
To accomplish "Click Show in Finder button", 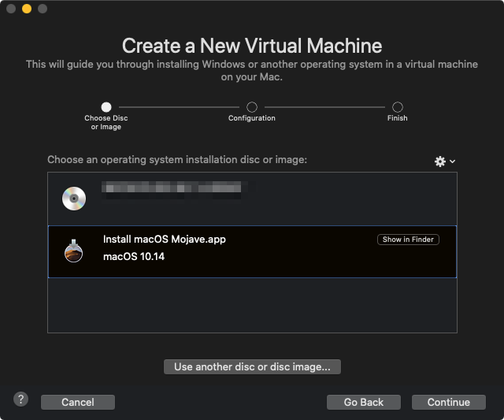I will tap(408, 240).
